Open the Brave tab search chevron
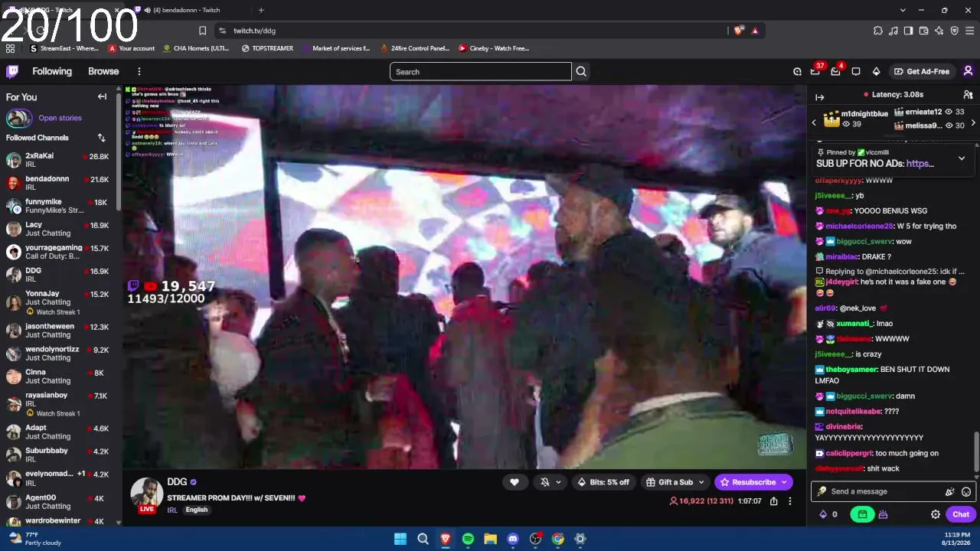The height and width of the screenshot is (551, 980). click(x=903, y=10)
